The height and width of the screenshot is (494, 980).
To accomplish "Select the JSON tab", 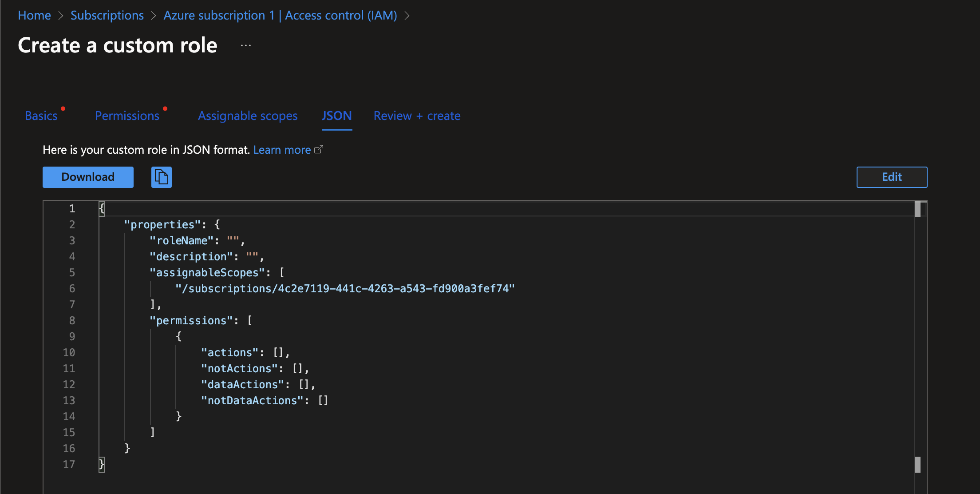I will [336, 116].
